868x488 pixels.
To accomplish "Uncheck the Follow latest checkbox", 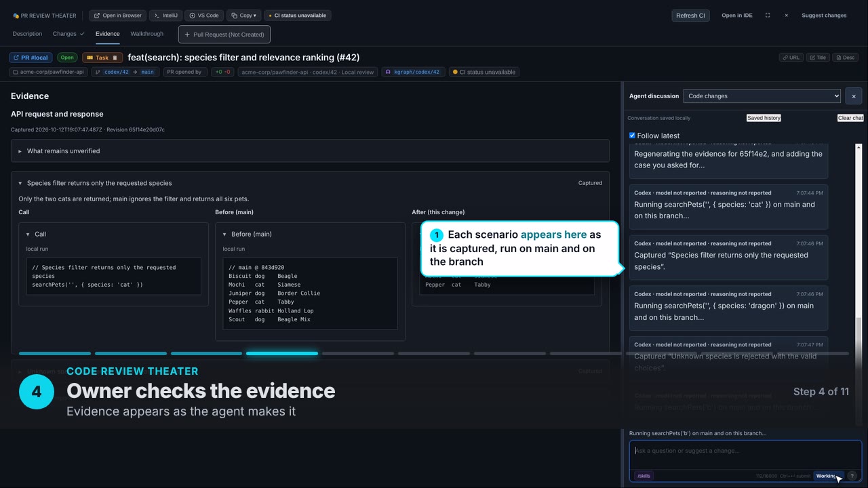I will [632, 136].
